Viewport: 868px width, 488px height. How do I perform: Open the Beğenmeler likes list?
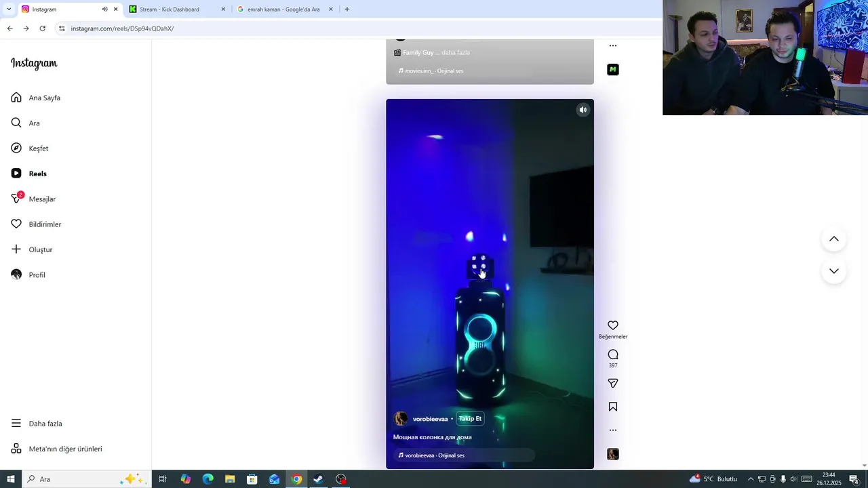click(613, 337)
